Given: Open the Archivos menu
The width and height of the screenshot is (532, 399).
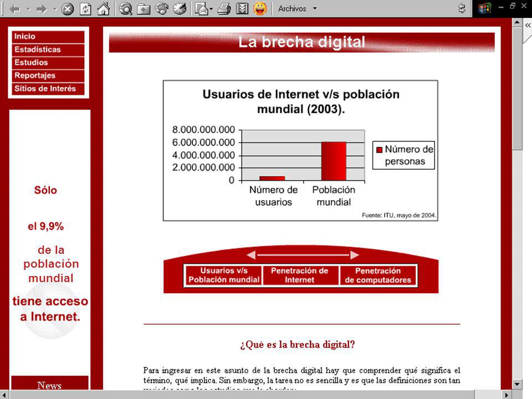Looking at the screenshot, I should pyautogui.click(x=292, y=8).
